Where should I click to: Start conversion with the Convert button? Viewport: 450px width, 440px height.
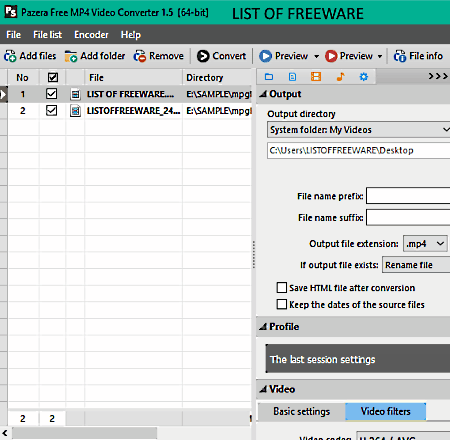pos(221,56)
